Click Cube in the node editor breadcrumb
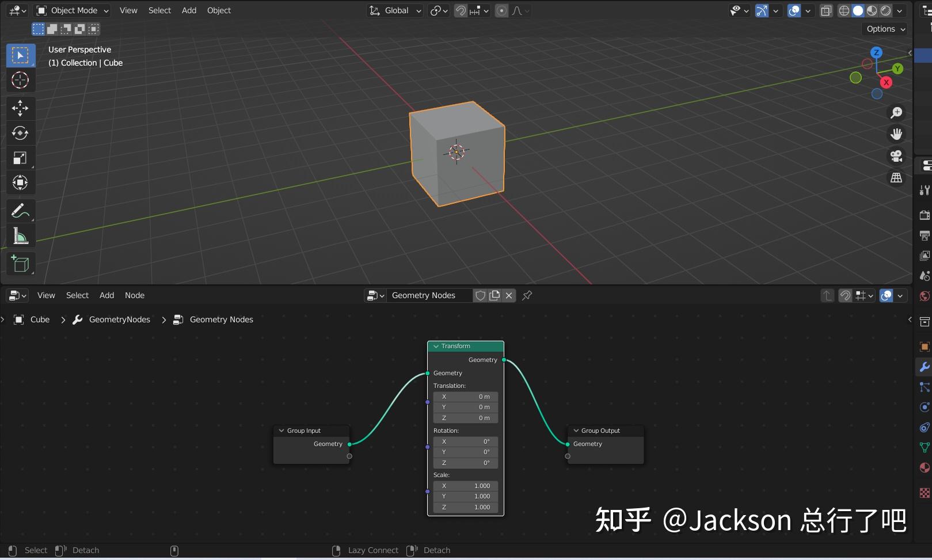Viewport: 932px width, 560px height. (40, 319)
